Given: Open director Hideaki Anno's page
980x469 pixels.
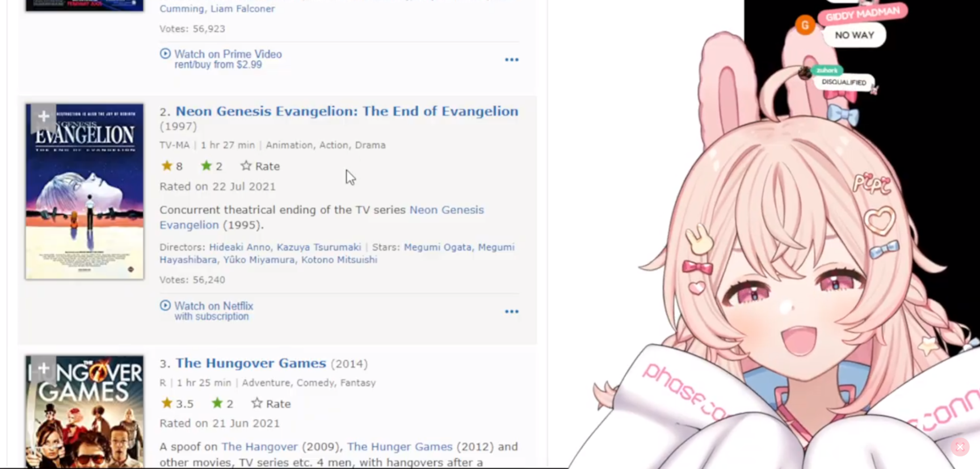Looking at the screenshot, I should [x=239, y=247].
